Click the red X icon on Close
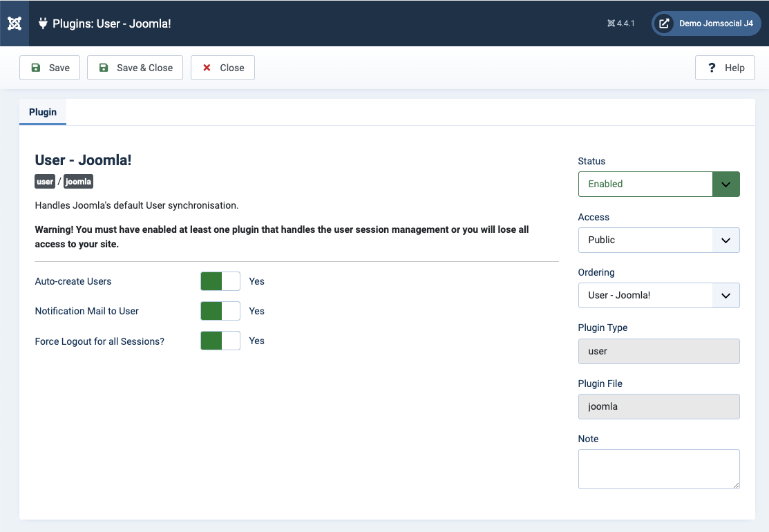 tap(207, 68)
